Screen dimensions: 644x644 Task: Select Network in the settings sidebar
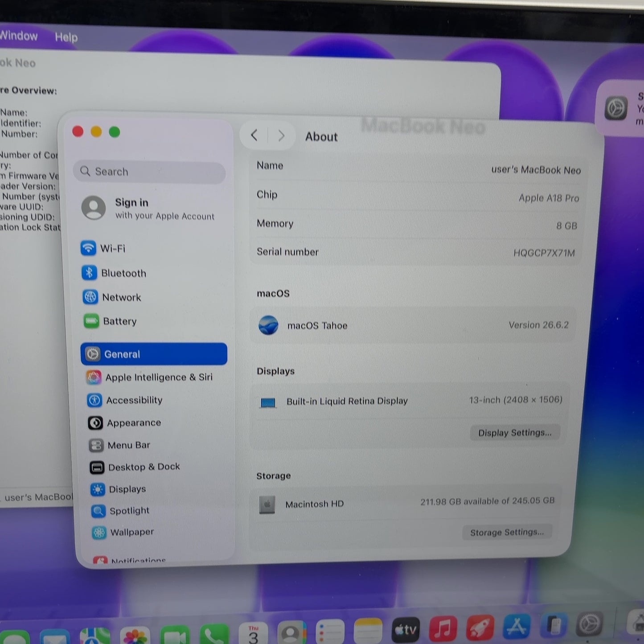[112, 297]
